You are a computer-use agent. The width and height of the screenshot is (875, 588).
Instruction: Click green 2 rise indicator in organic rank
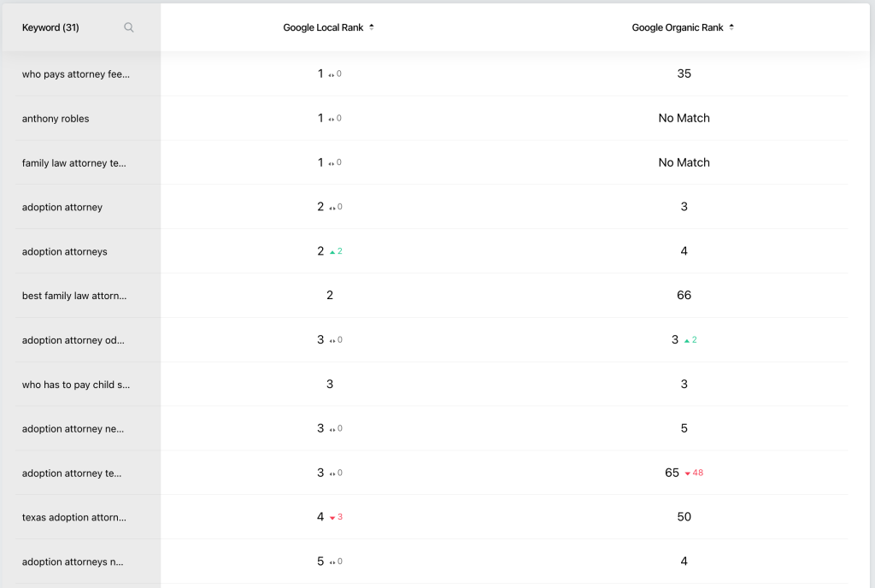click(x=690, y=340)
